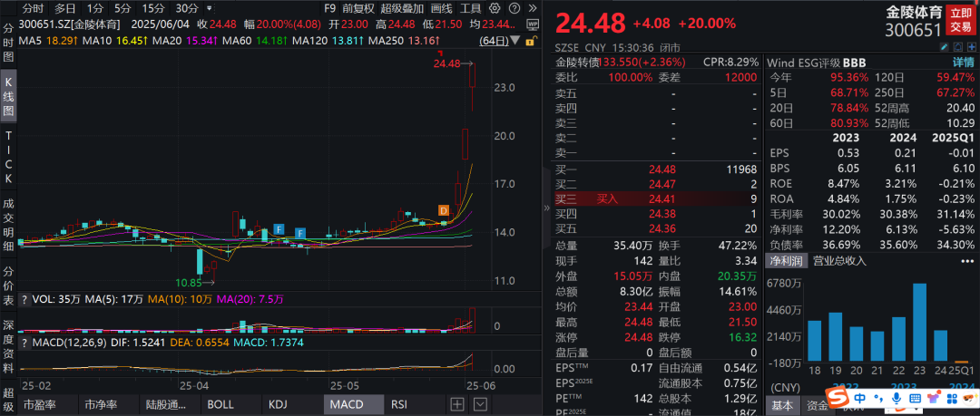The width and height of the screenshot is (980, 416).
Task: Open chart settings gear icon
Action: tap(495, 8)
